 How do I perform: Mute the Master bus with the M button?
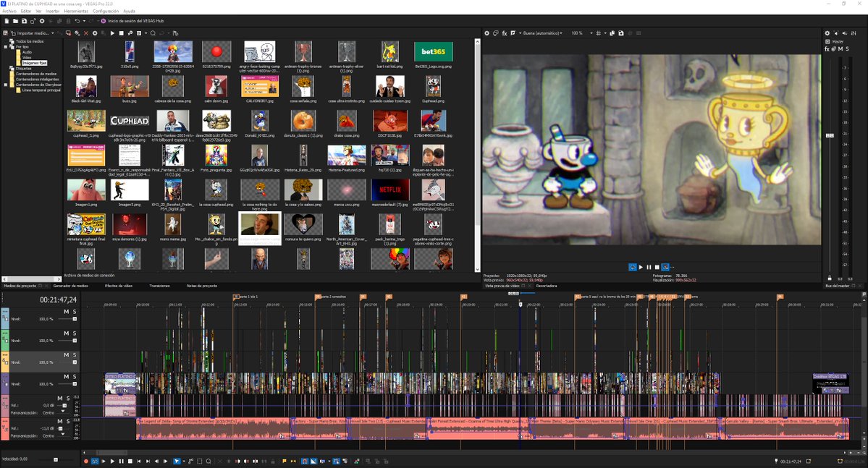pos(840,48)
